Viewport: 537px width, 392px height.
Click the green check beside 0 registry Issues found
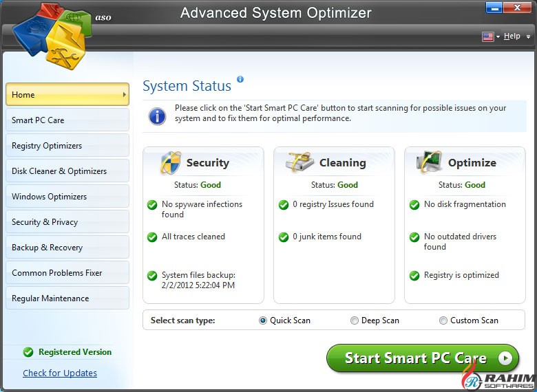[x=284, y=205]
